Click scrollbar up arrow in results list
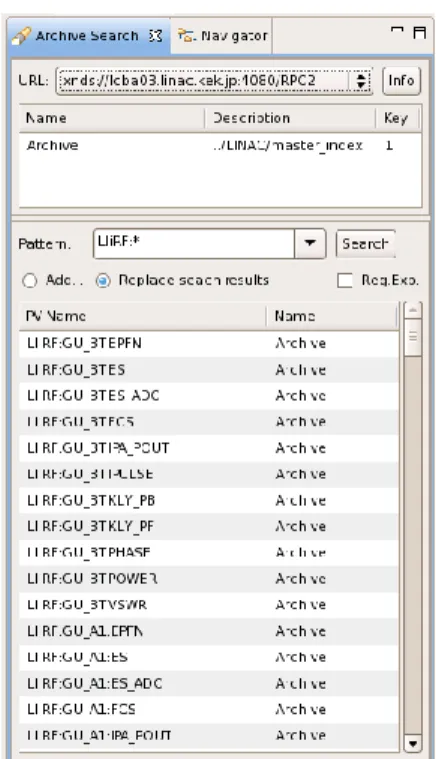 (x=413, y=311)
